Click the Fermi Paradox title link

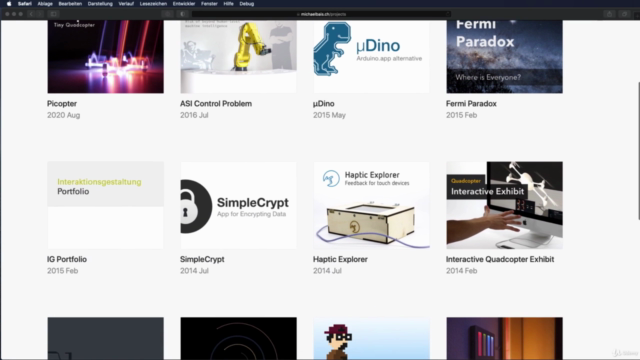point(471,104)
